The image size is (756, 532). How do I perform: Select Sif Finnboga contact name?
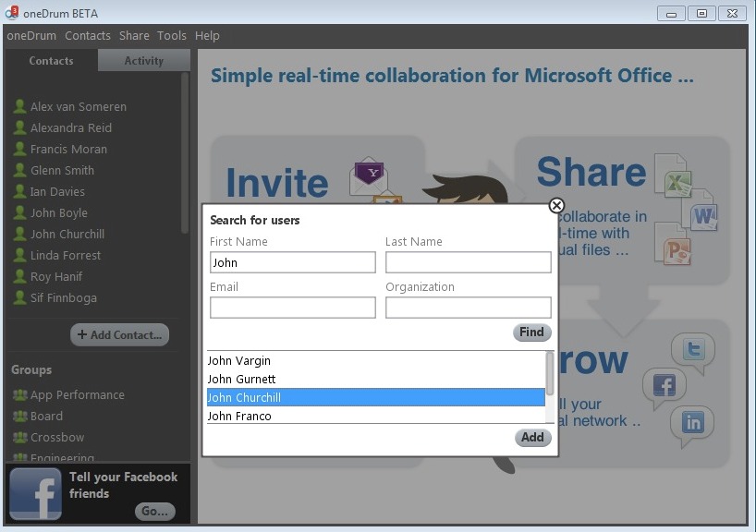point(64,297)
